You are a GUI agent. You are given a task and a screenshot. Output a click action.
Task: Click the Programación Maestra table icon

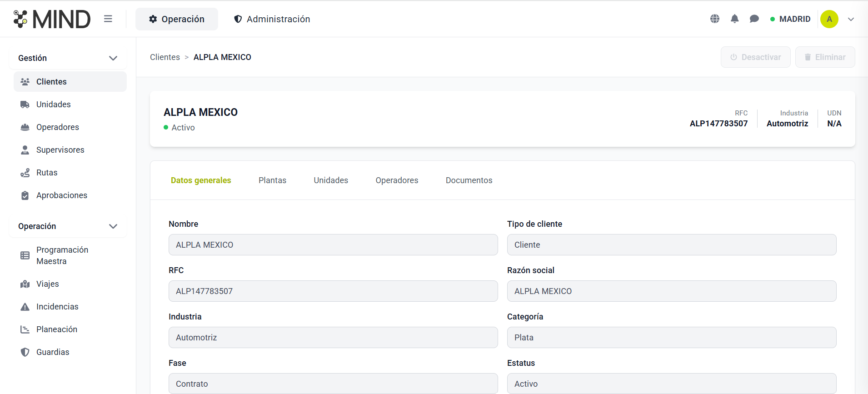point(25,255)
